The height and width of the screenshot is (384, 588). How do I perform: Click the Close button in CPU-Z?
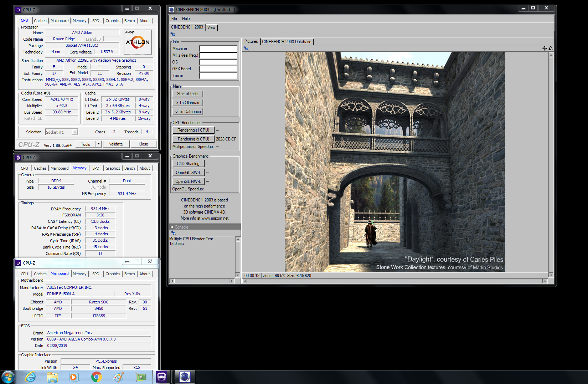point(143,144)
